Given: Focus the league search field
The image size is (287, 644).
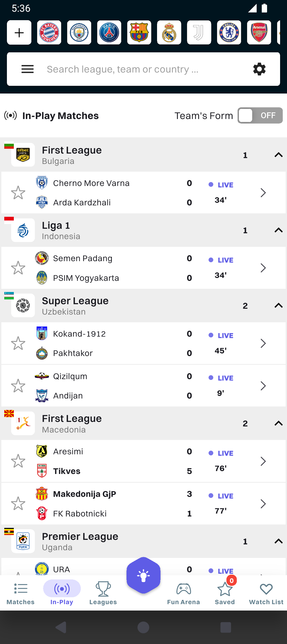Looking at the screenshot, I should (143, 69).
